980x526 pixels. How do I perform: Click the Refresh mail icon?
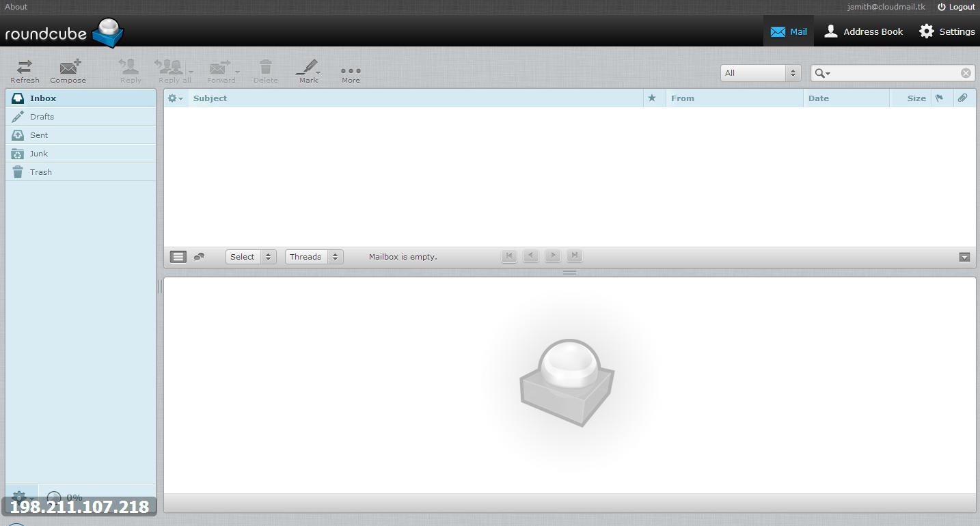pos(25,70)
